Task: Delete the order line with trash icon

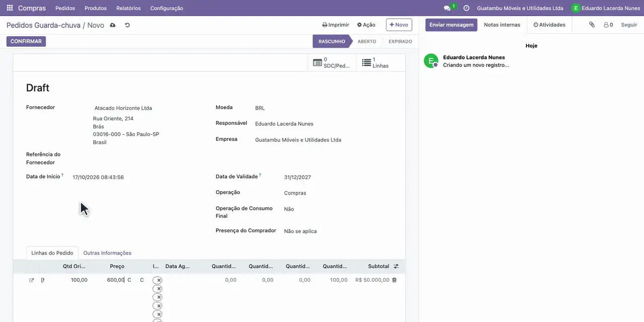Action: pyautogui.click(x=394, y=280)
